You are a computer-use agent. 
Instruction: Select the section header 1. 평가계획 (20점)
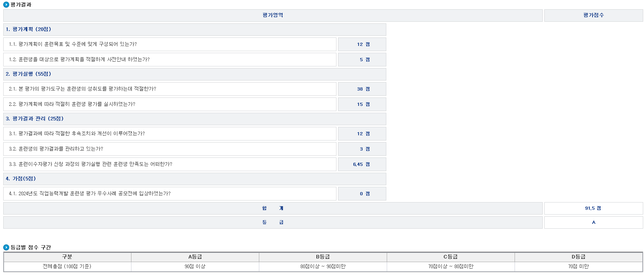pos(29,29)
